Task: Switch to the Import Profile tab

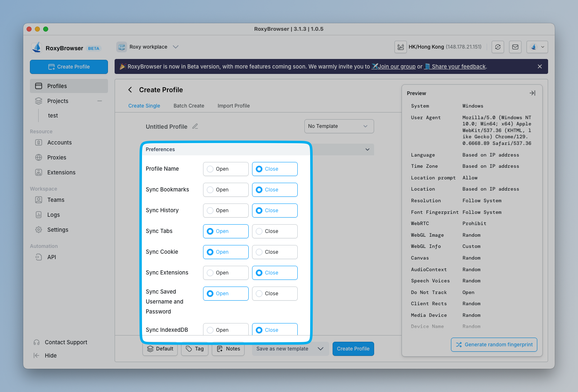Action: pyautogui.click(x=234, y=106)
